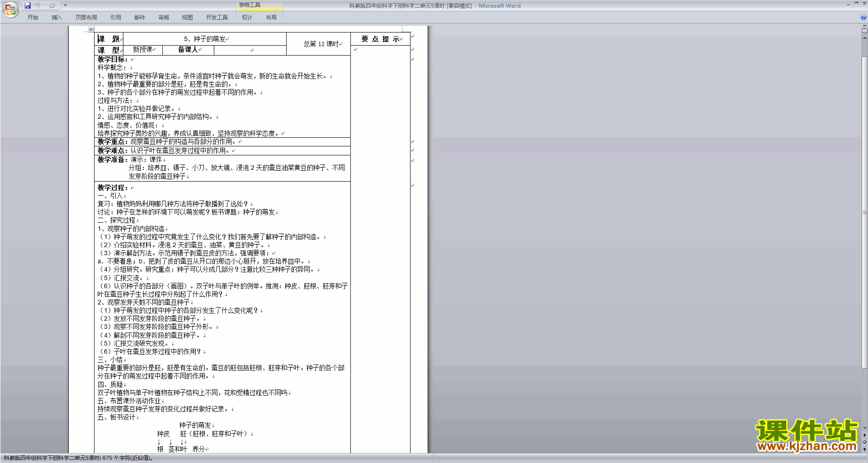
Task: Click the 教学过程 heading
Action: [113, 187]
